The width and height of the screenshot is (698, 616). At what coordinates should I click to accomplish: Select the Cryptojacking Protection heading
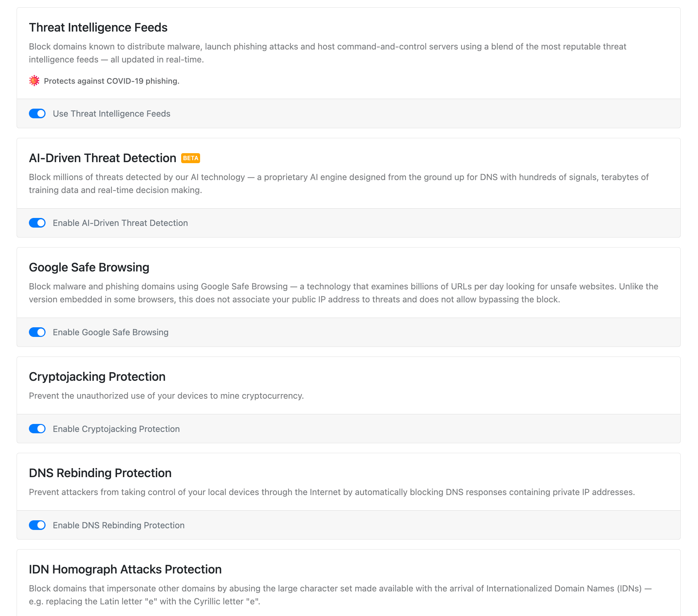(x=97, y=377)
